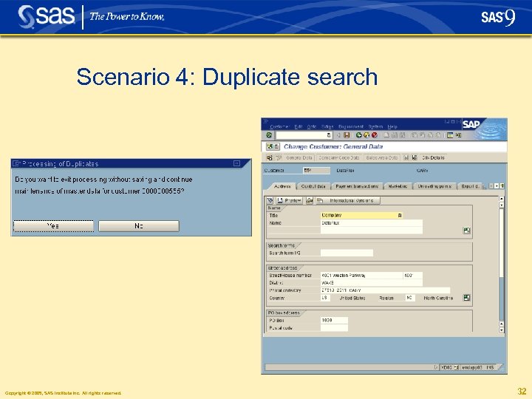This screenshot has height=399, width=532.
Task: Click the address expand icon in Name section
Action: click(x=467, y=231)
